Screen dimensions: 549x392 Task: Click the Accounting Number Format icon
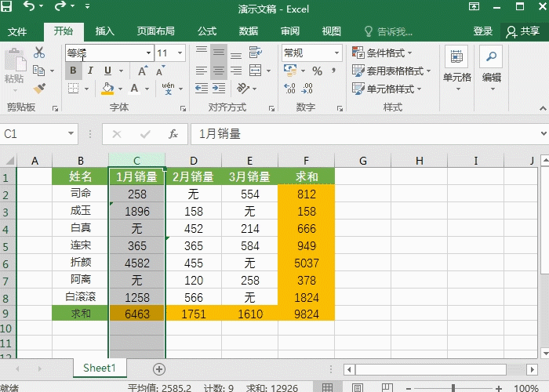pos(290,71)
